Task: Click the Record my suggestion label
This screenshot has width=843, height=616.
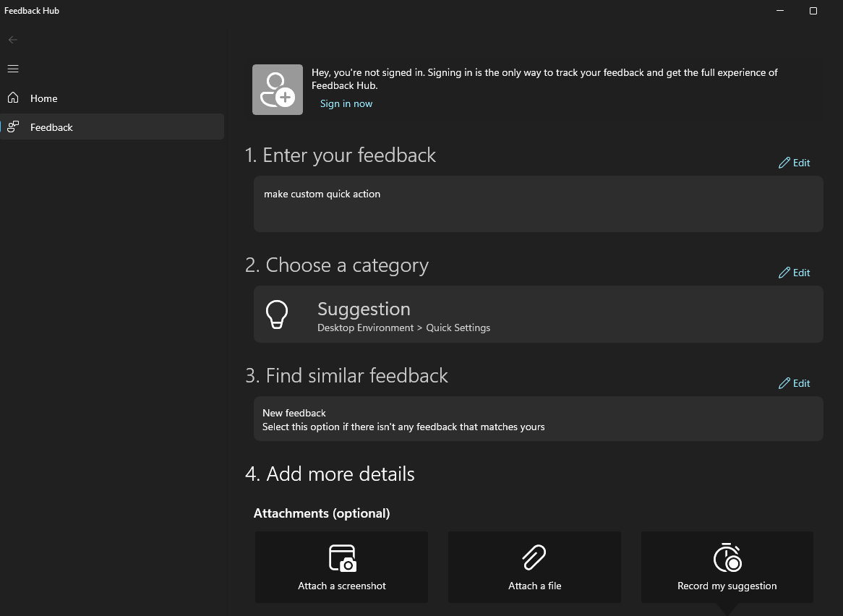Action: [x=727, y=586]
